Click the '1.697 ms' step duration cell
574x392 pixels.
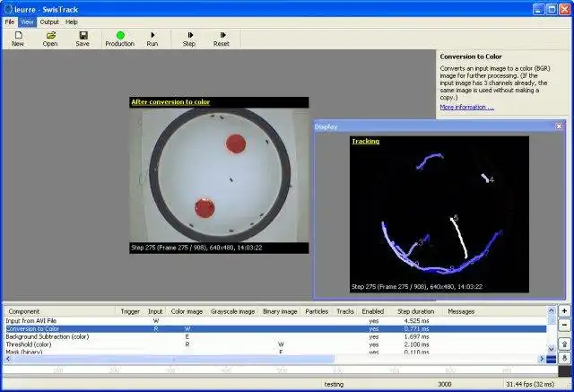416,336
